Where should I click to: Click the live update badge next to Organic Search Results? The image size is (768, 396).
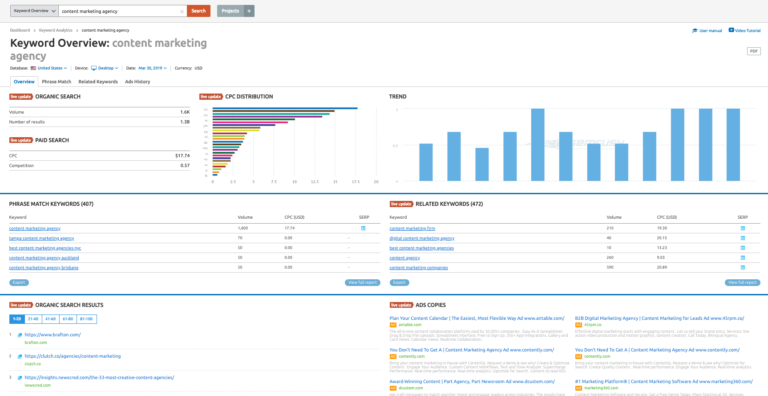point(21,305)
